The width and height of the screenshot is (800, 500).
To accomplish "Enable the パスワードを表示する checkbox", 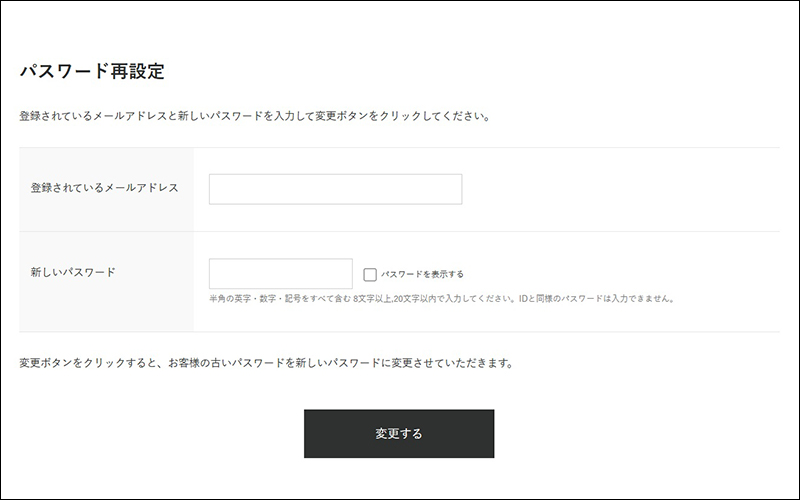I will 370,274.
